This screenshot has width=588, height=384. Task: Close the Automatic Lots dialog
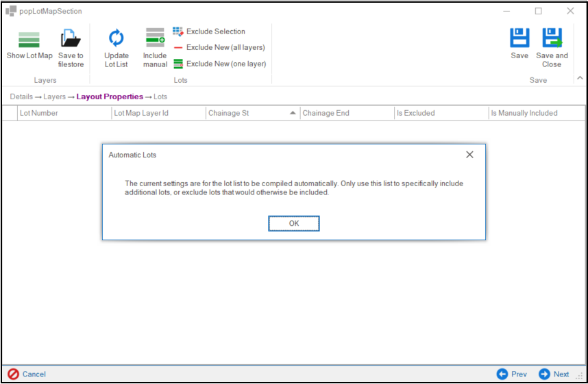(x=469, y=155)
